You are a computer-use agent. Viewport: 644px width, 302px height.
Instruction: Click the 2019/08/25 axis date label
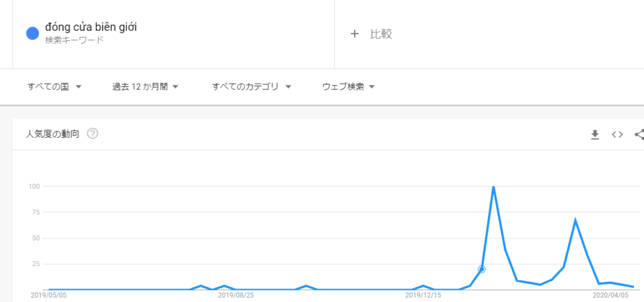click(x=235, y=294)
